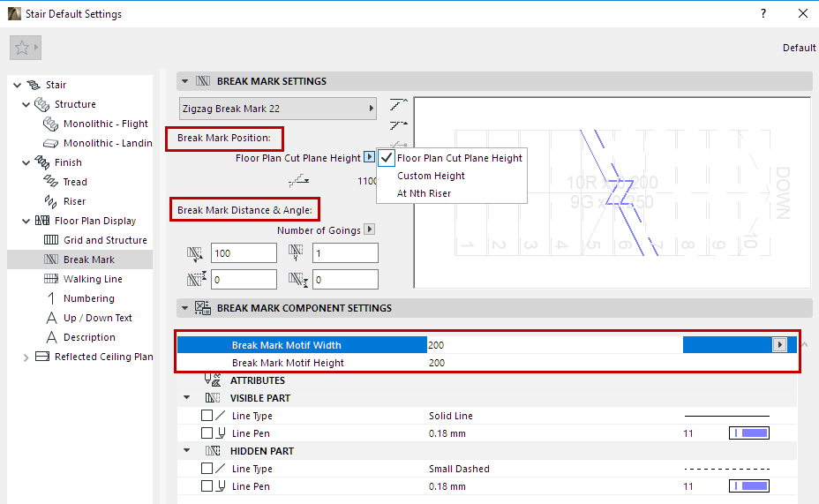Screen dimensions: 819x504
Task: Open the Favorites star button
Action: [25, 48]
